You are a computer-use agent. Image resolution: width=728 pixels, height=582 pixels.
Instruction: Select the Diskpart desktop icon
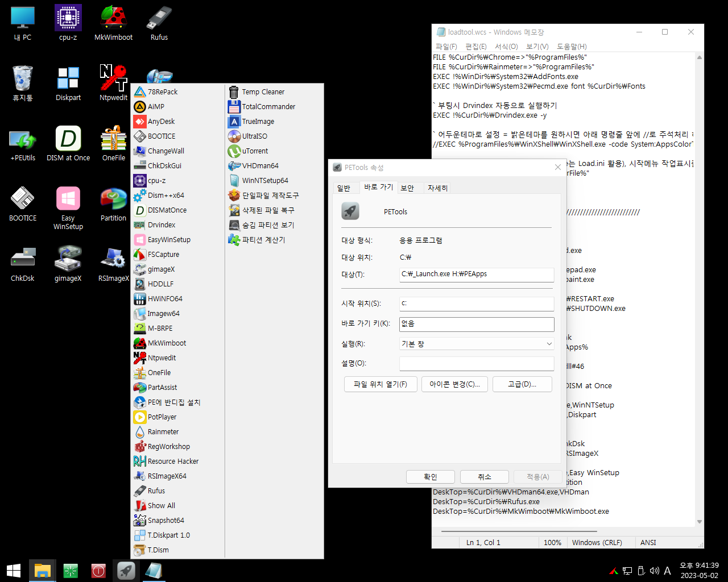click(68, 83)
